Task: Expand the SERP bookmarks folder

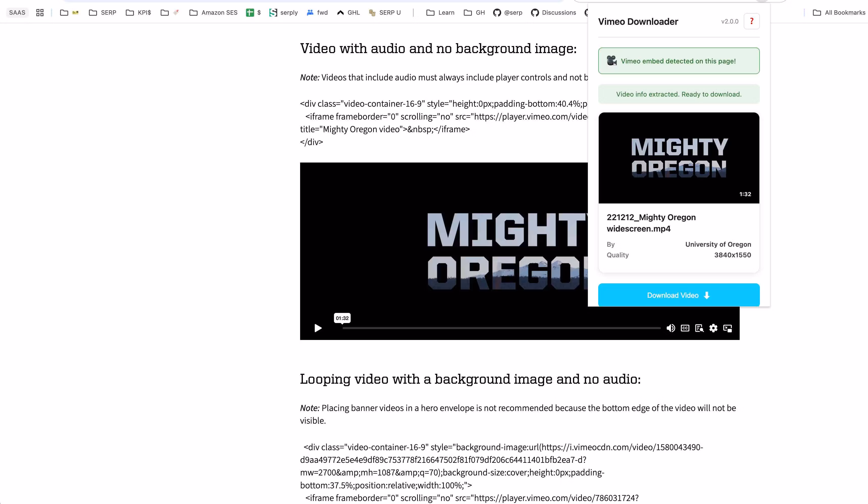Action: coord(102,12)
